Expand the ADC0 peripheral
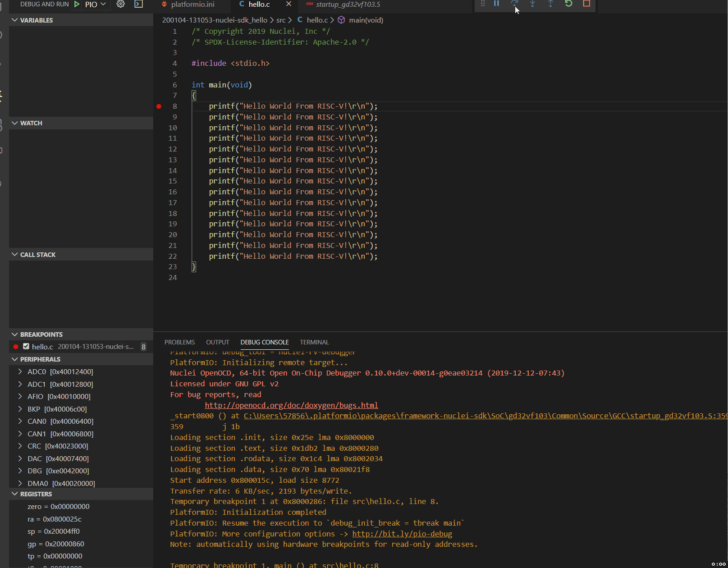728x568 pixels. click(20, 371)
